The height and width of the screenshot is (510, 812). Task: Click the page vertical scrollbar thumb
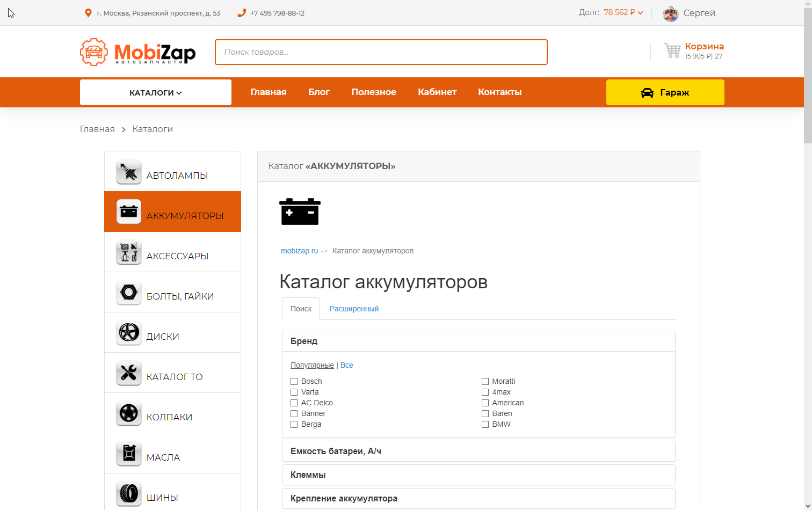808,75
